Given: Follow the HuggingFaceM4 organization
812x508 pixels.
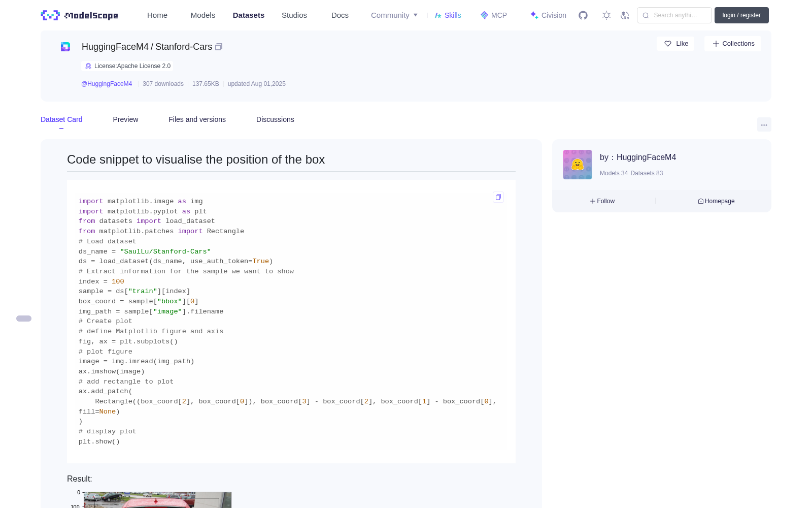Looking at the screenshot, I should 602,201.
